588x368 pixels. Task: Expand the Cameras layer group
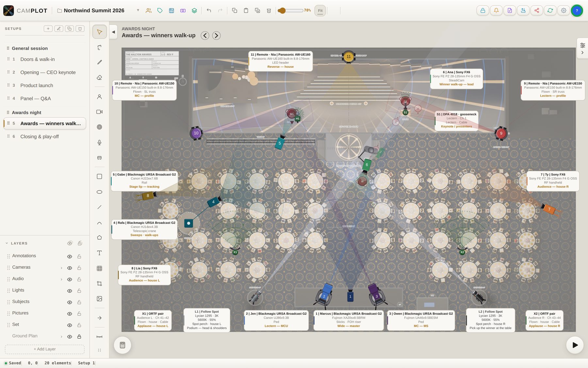[61, 268]
